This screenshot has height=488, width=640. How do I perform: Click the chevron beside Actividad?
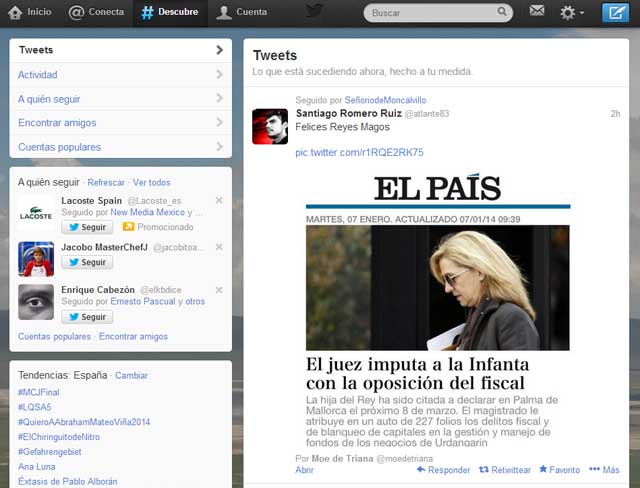point(220,74)
